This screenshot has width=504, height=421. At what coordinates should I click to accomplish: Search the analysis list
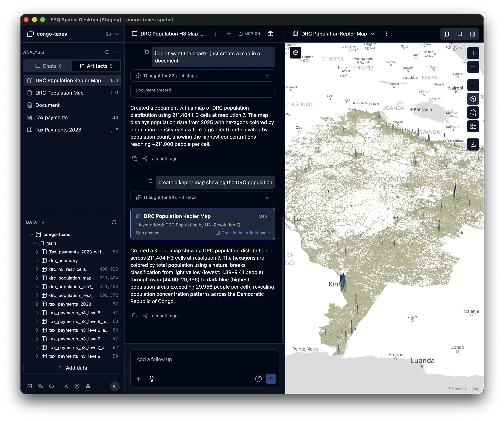coord(108,52)
